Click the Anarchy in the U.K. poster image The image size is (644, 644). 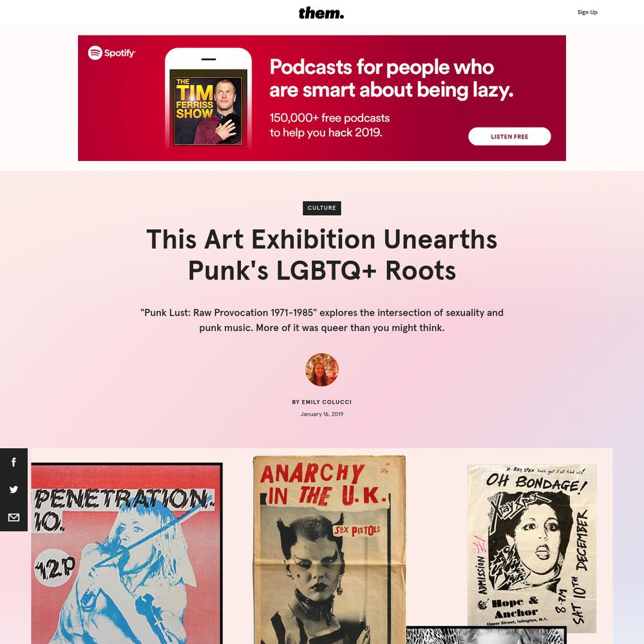[329, 549]
